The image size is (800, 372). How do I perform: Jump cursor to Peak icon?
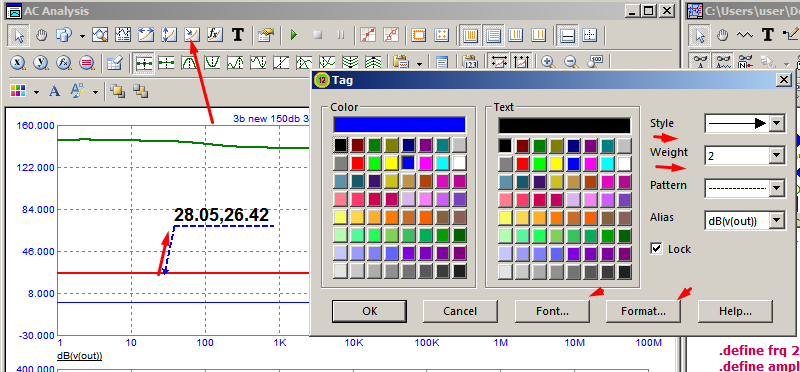point(190,63)
